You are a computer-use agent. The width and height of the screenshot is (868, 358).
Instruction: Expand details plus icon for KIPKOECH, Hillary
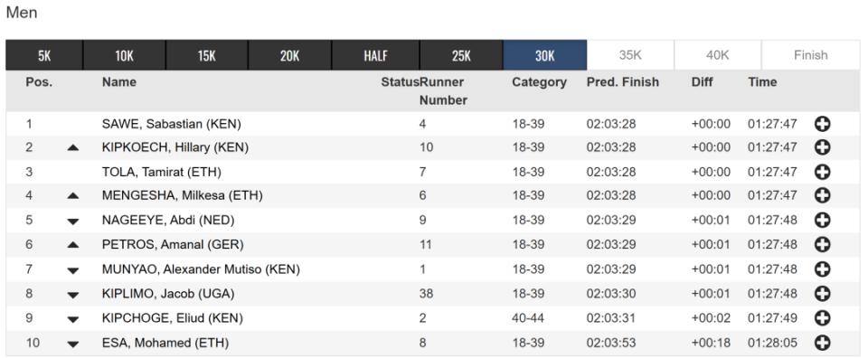823,147
